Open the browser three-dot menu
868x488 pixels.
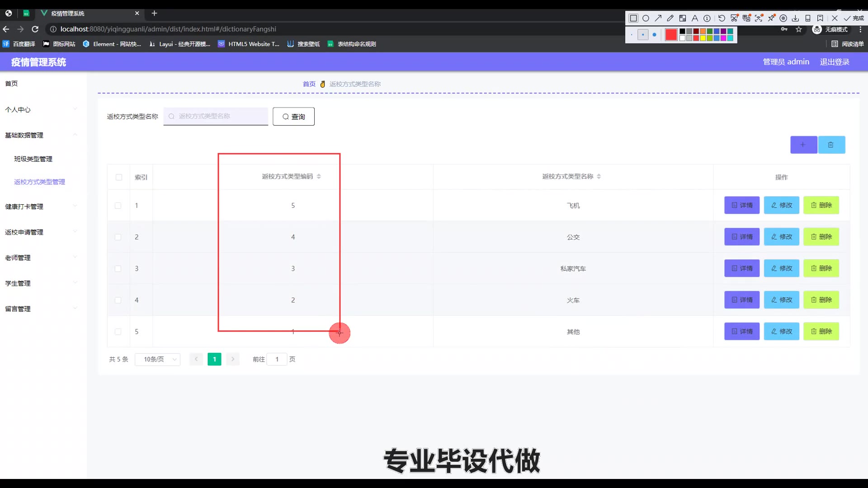pos(860,29)
